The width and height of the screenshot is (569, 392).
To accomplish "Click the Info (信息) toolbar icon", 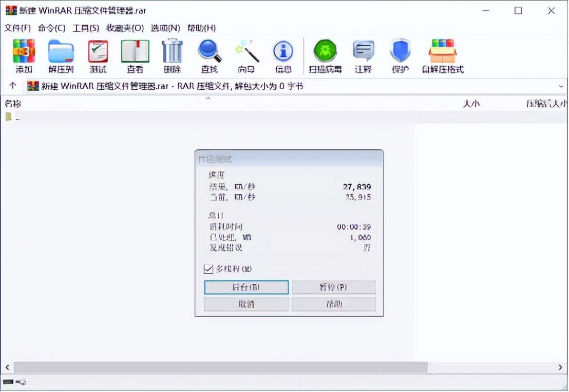I will pyautogui.click(x=283, y=51).
